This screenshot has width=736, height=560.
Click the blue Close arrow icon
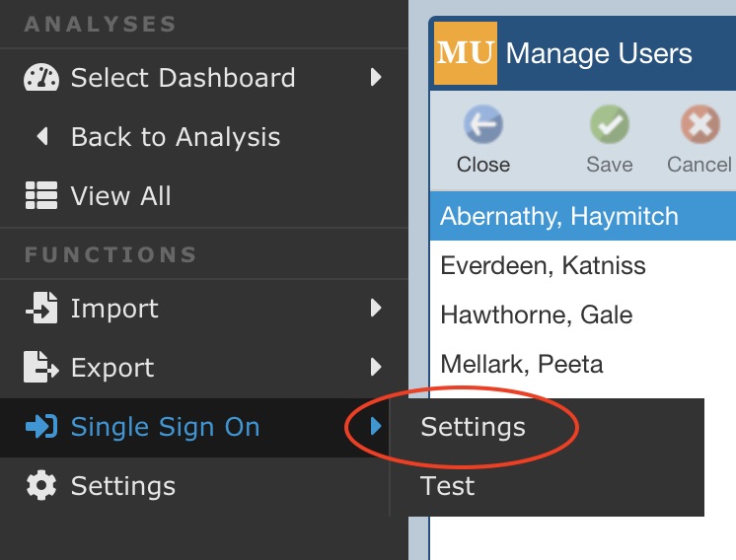[x=483, y=124]
